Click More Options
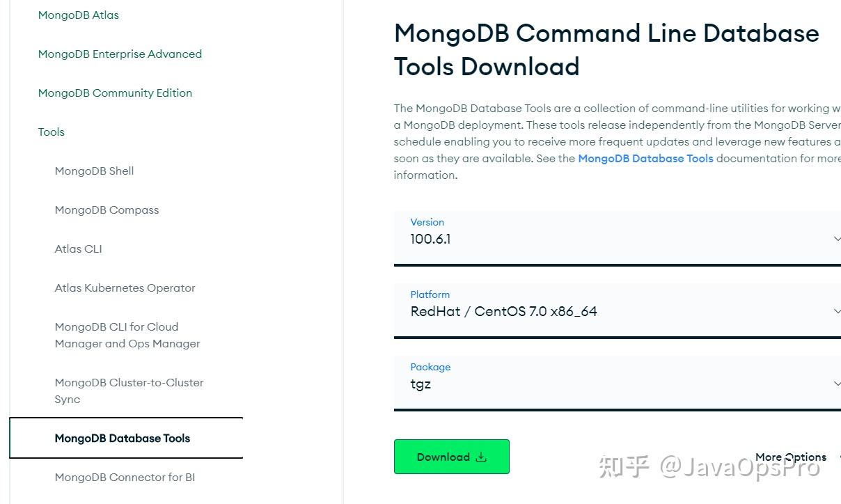The width and height of the screenshot is (841, 504). coord(790,457)
